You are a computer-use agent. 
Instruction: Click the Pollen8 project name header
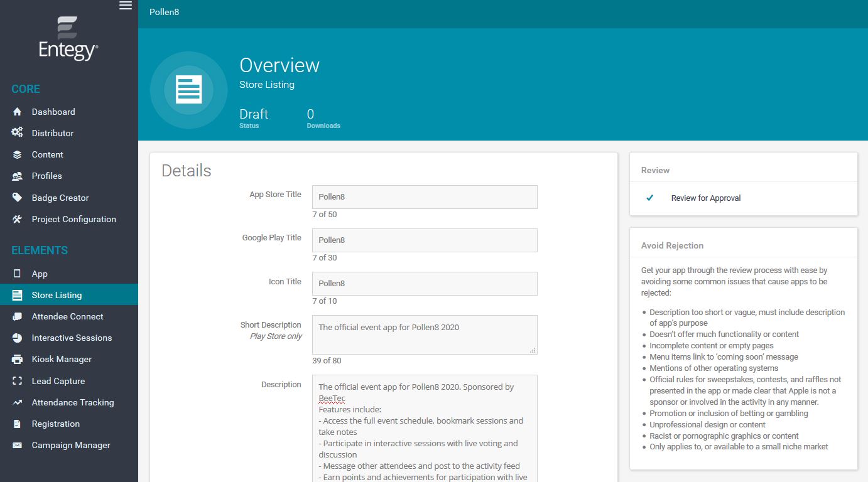tap(164, 12)
